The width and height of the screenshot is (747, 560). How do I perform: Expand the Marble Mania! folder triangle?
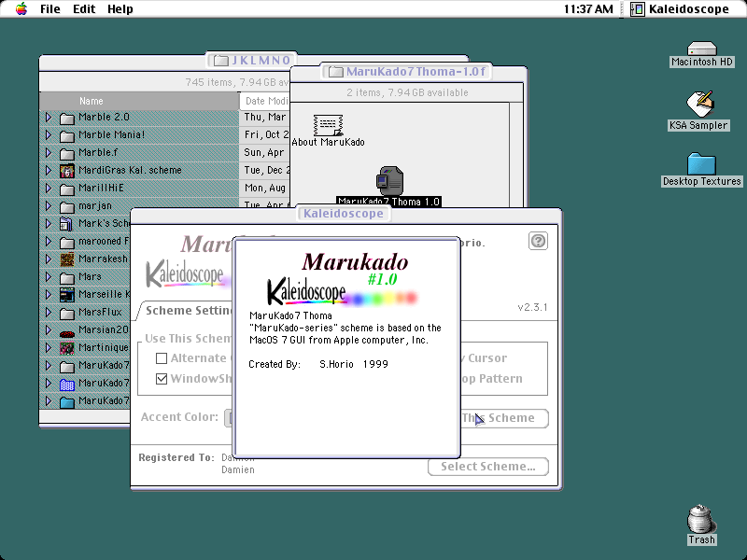(x=49, y=134)
